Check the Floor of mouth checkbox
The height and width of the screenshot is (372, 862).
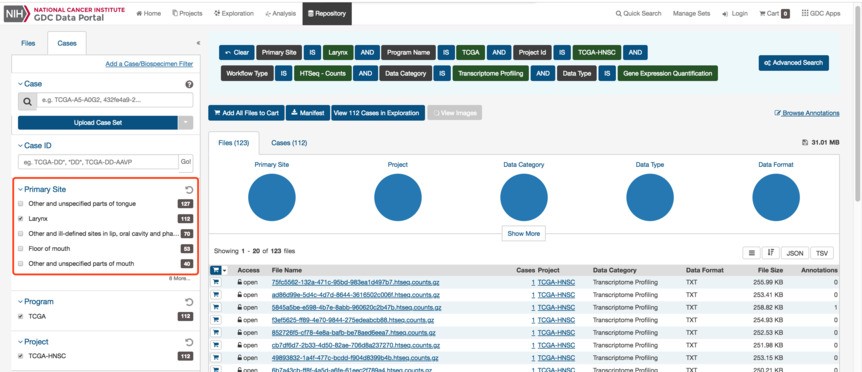[21, 249]
